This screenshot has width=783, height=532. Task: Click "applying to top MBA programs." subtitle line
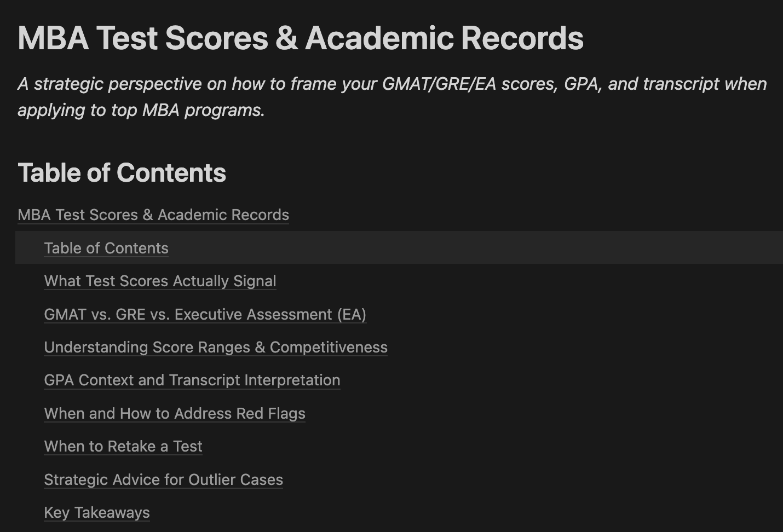coord(141,110)
